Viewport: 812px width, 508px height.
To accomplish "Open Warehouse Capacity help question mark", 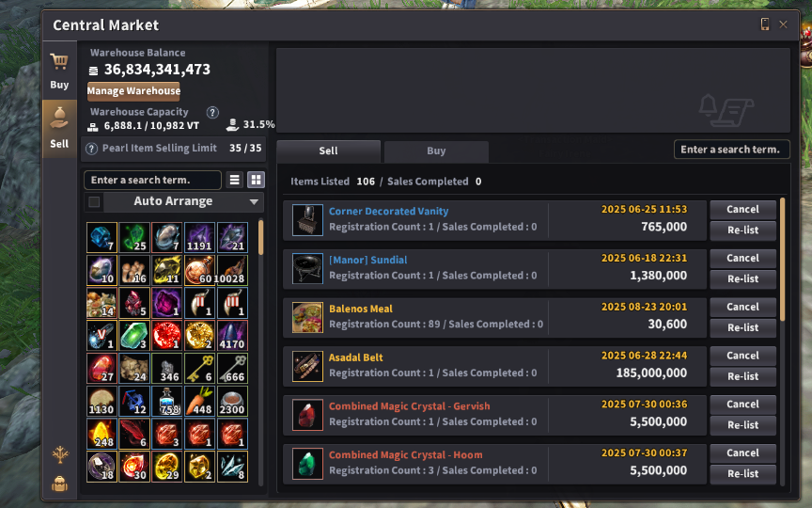I will (212, 113).
